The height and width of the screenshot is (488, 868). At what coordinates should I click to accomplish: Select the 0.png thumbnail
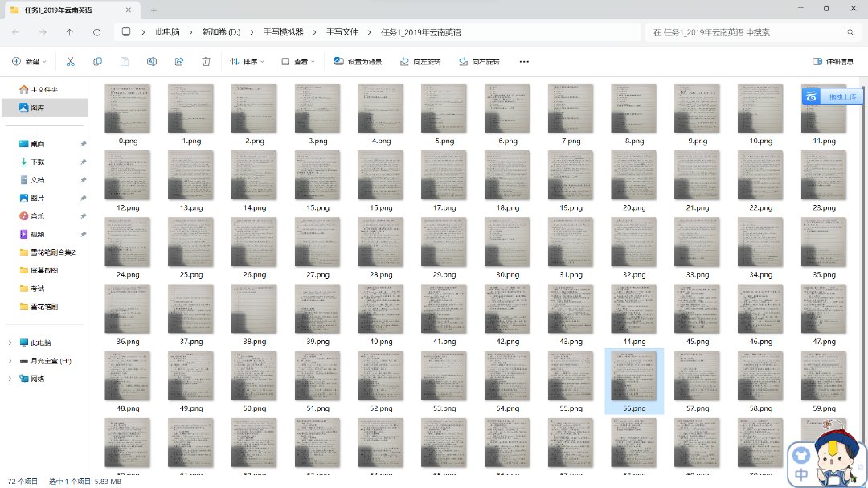[127, 114]
